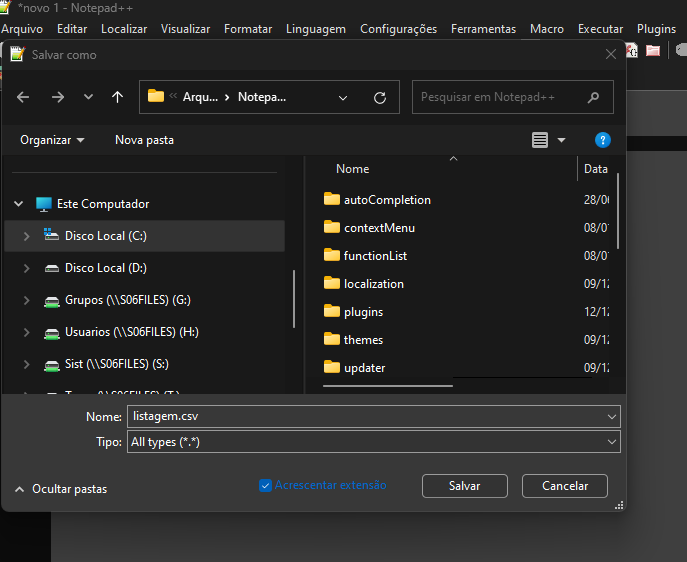
Task: Select Grupos (G:) network drive
Action: click(x=128, y=300)
